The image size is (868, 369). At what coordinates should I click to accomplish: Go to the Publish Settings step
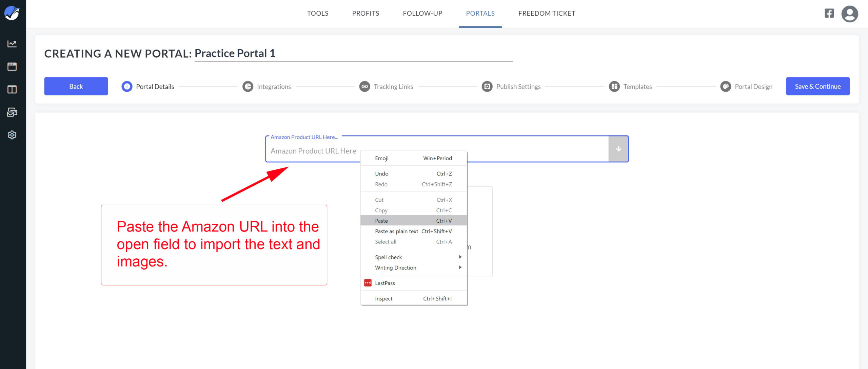(x=518, y=87)
